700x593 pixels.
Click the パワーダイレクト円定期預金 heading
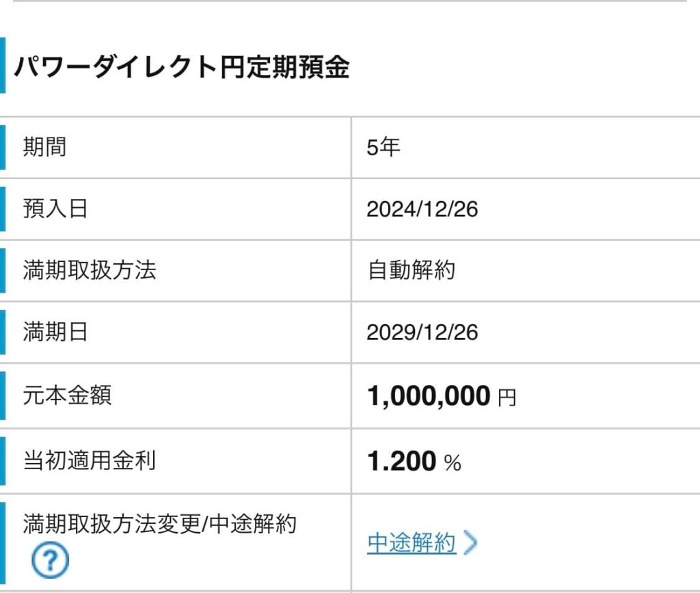(x=182, y=68)
